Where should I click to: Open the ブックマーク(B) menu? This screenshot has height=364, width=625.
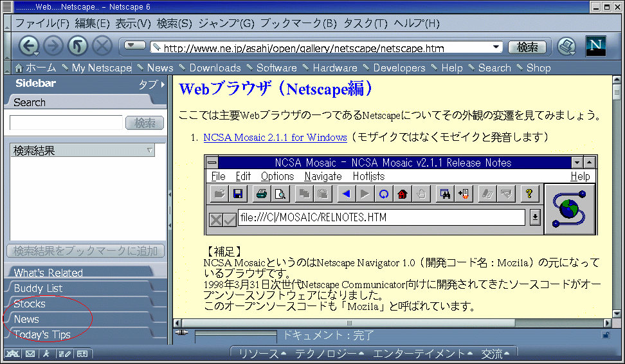pyautogui.click(x=298, y=24)
